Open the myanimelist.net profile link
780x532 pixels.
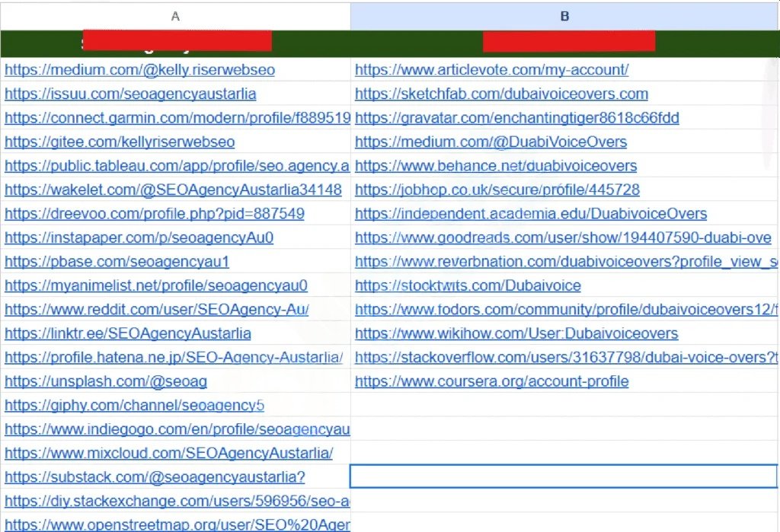point(156,285)
